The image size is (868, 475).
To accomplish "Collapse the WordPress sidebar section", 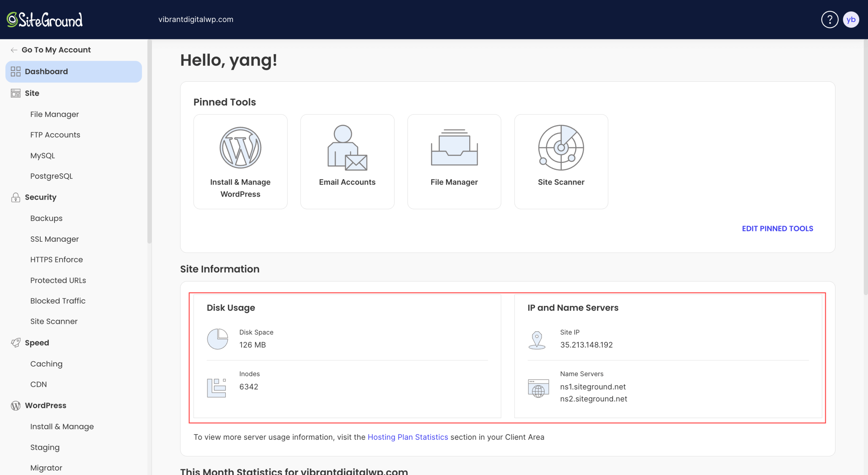I will coord(45,405).
